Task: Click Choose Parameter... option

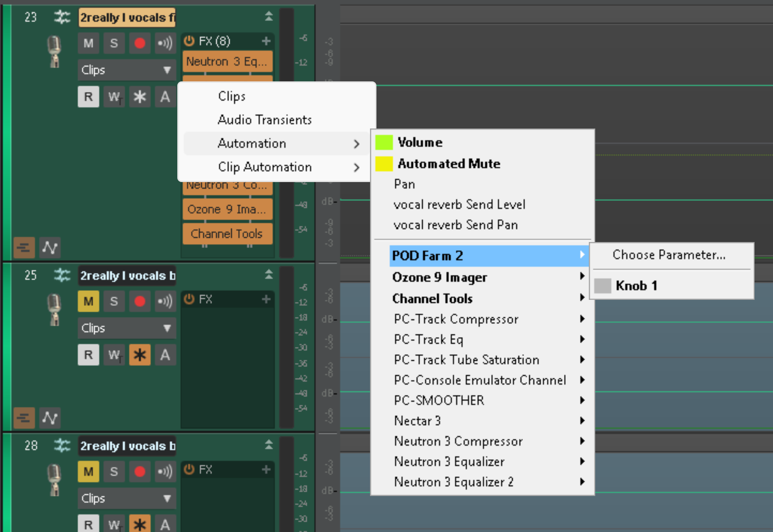Action: (672, 255)
